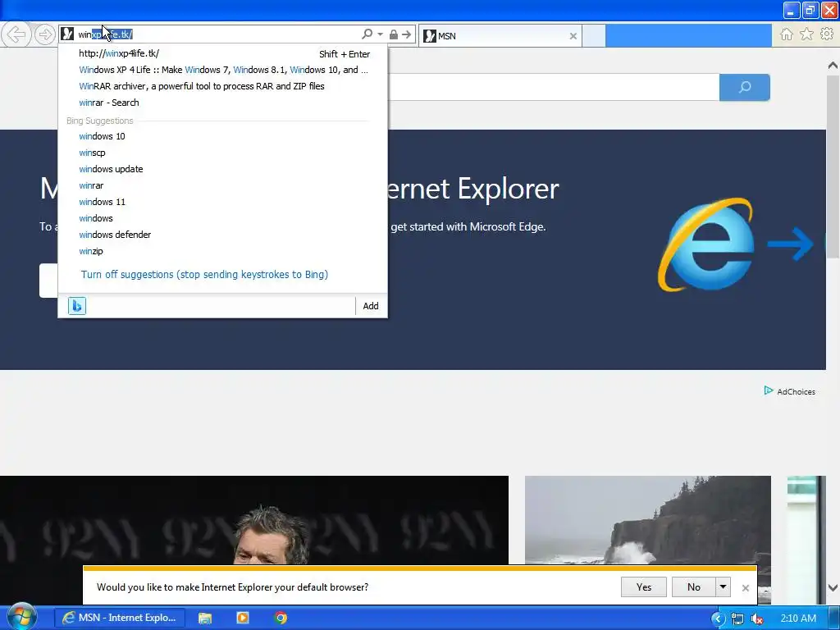Choose Bing suggestion winscp
840x630 pixels.
click(x=223, y=153)
